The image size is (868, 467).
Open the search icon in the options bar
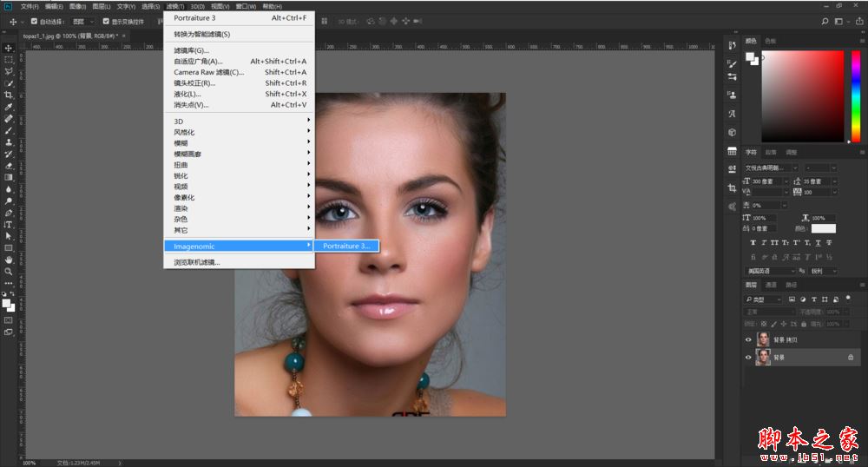pos(825,21)
